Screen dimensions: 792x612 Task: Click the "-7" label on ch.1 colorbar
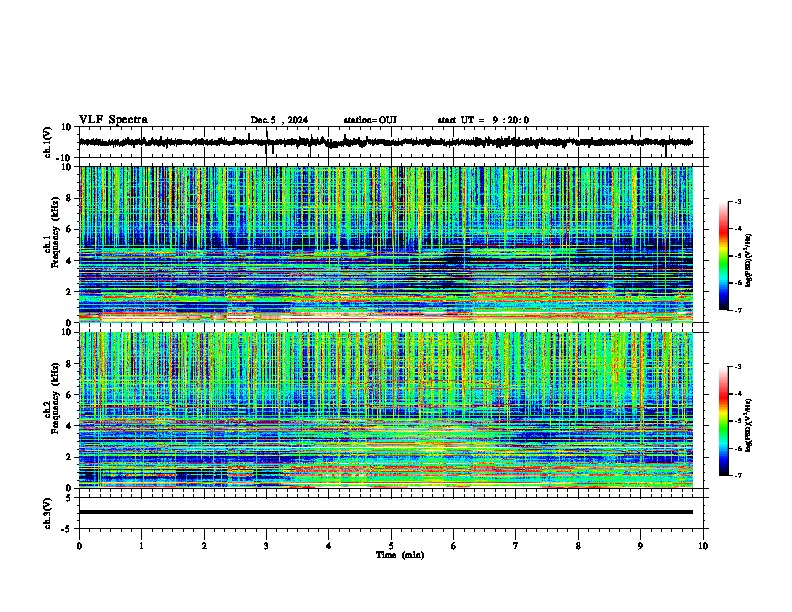click(738, 310)
